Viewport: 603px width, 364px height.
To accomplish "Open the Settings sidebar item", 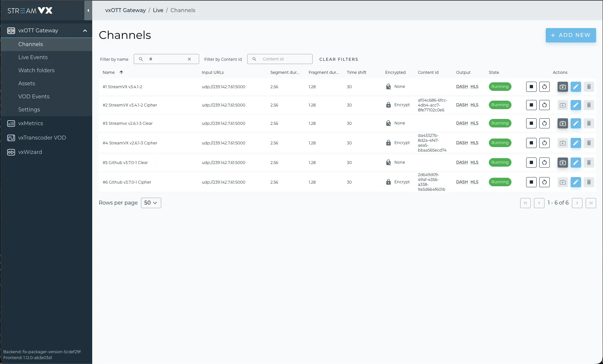I will pyautogui.click(x=46, y=109).
